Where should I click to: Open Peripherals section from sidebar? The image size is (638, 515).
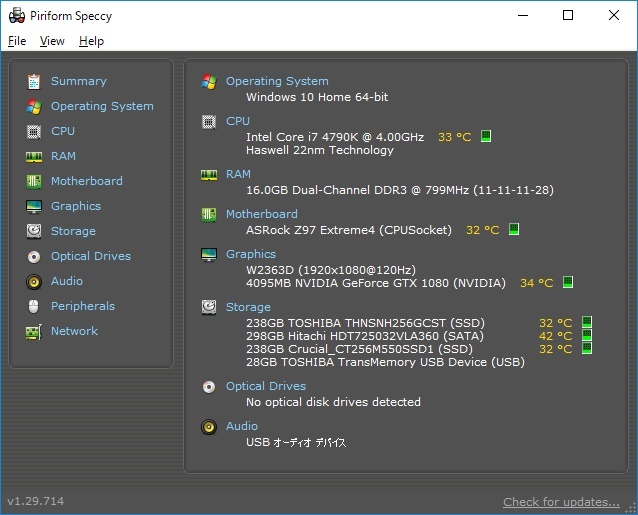click(x=83, y=306)
